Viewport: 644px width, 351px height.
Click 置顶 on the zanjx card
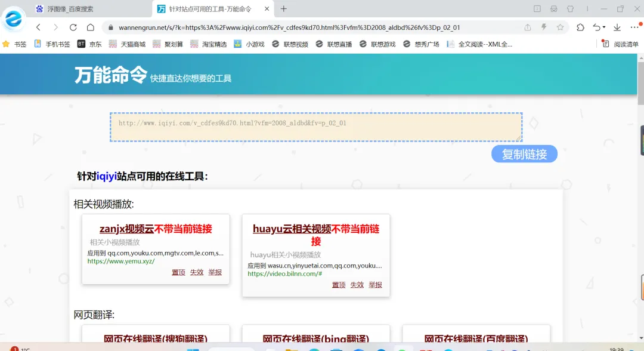click(x=178, y=272)
